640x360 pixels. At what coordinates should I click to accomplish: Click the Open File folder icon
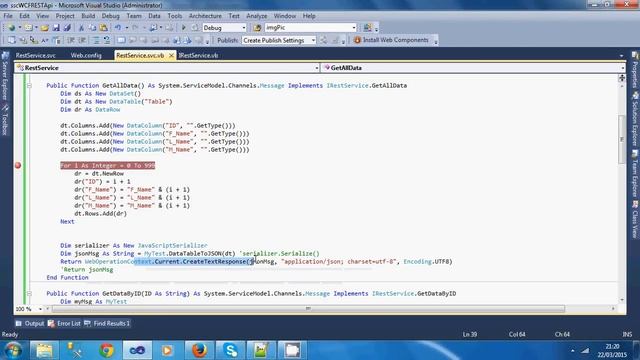[44, 28]
